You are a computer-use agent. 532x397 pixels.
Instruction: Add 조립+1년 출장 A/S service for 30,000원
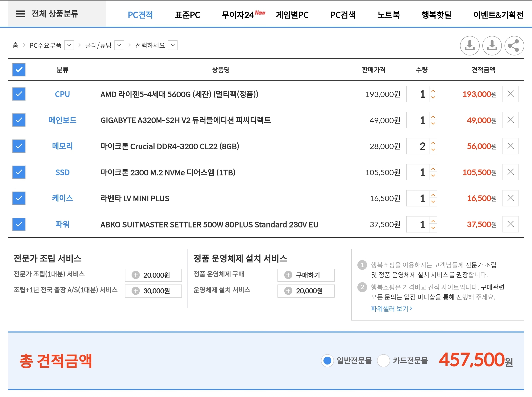click(x=153, y=291)
